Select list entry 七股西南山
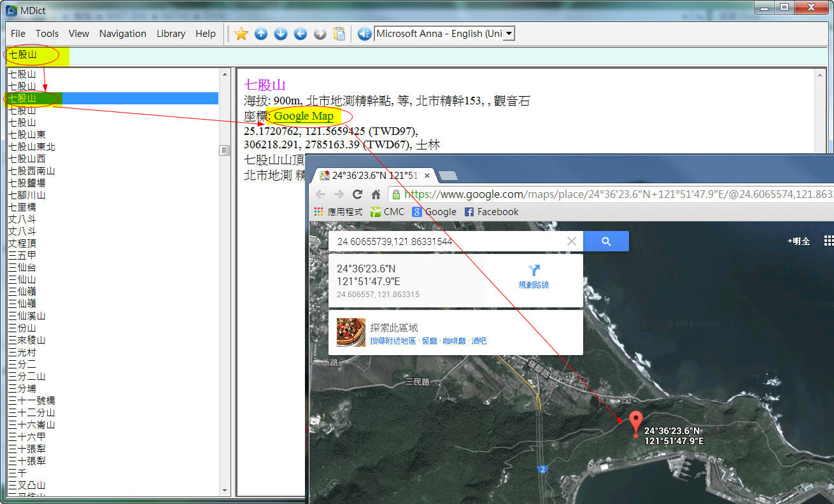 (32, 171)
